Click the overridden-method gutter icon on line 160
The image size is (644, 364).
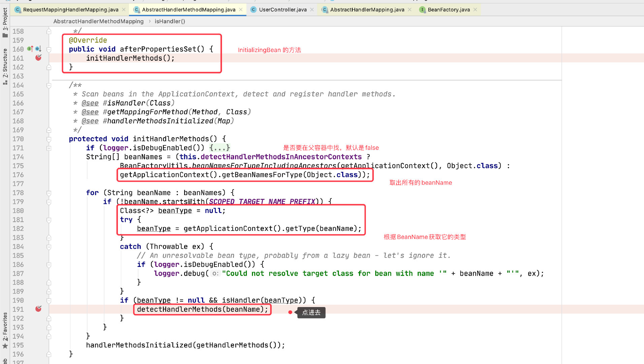[x=38, y=49]
